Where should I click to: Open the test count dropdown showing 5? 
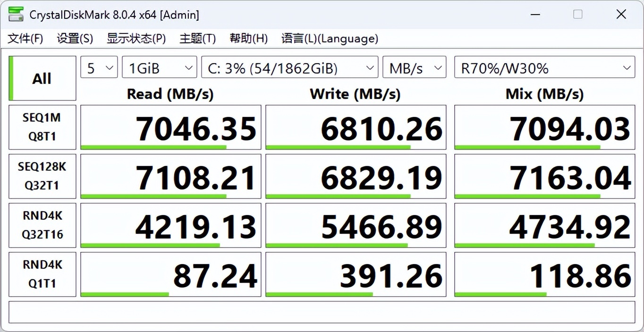click(99, 68)
